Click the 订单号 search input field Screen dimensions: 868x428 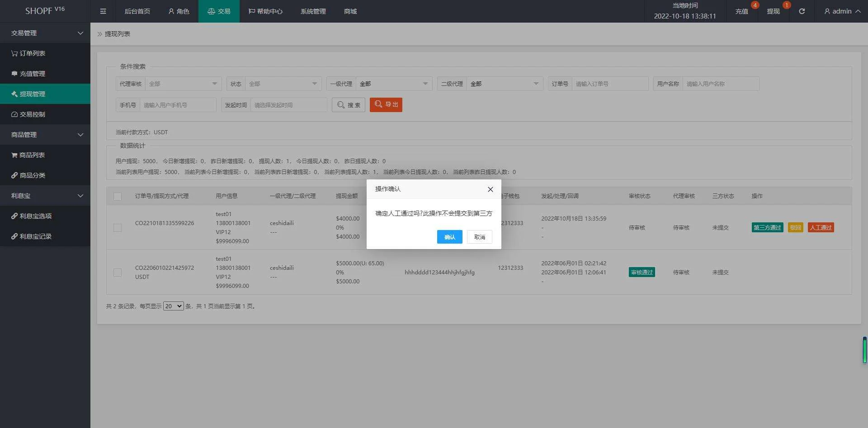pos(610,84)
